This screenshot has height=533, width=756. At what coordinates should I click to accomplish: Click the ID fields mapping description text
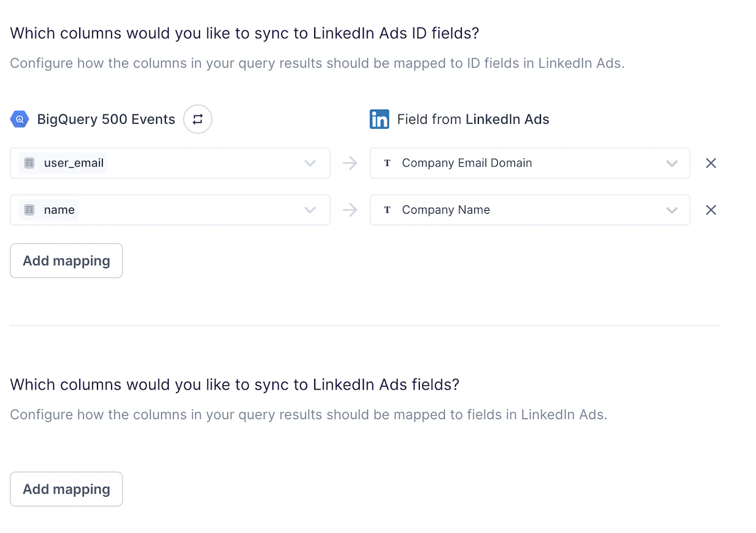click(x=317, y=63)
